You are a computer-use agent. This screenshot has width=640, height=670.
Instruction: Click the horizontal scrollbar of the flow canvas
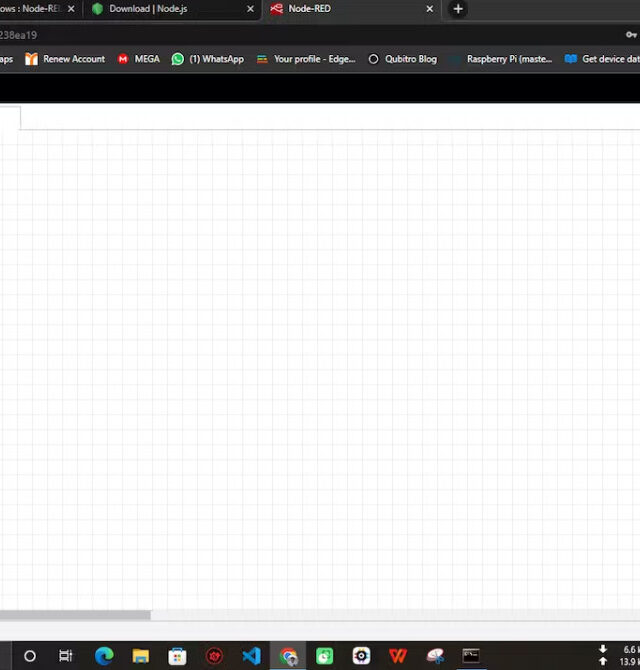click(x=75, y=615)
